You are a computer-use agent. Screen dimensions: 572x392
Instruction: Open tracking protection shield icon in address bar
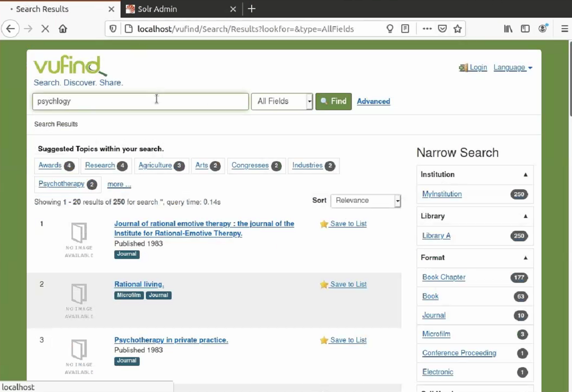tap(113, 29)
